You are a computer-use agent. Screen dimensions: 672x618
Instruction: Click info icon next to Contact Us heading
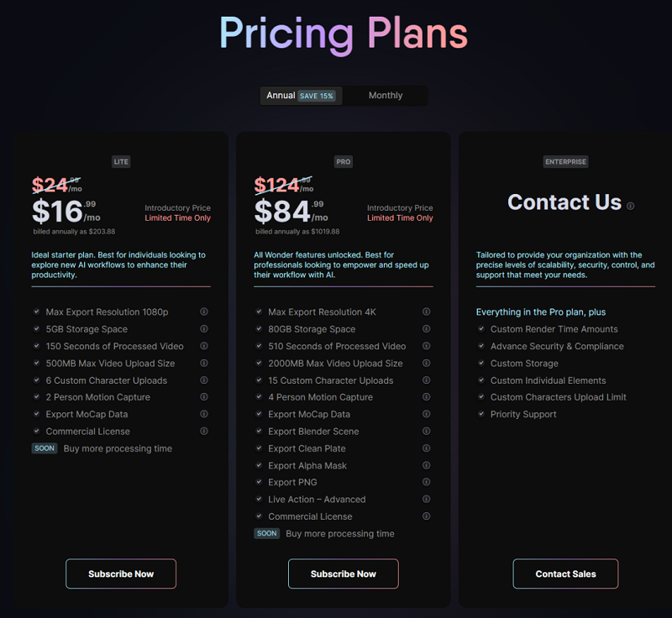631,206
